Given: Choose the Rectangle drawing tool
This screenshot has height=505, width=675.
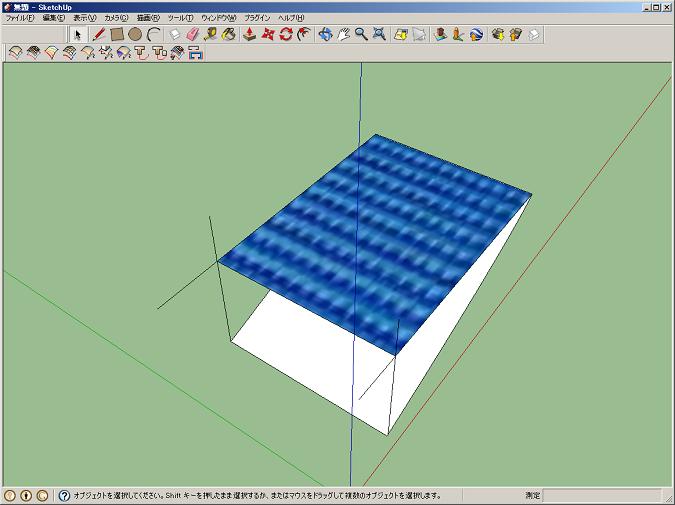Looking at the screenshot, I should point(117,34).
